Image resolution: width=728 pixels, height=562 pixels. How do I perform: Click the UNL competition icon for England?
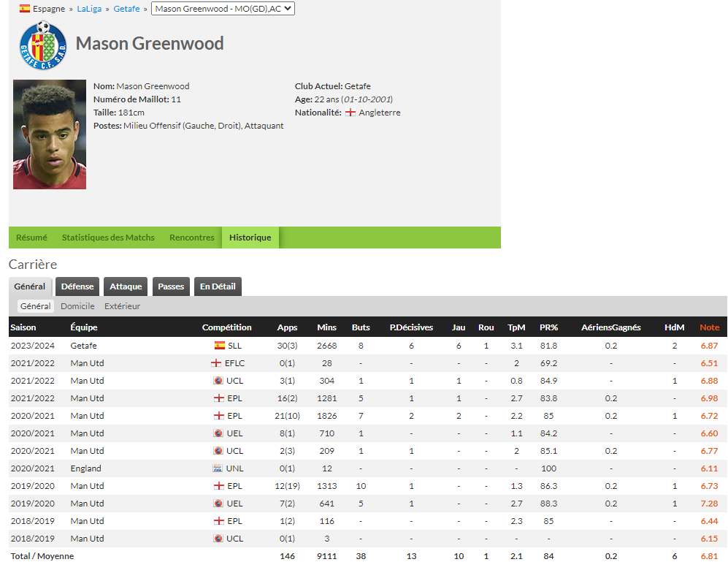coord(217,468)
